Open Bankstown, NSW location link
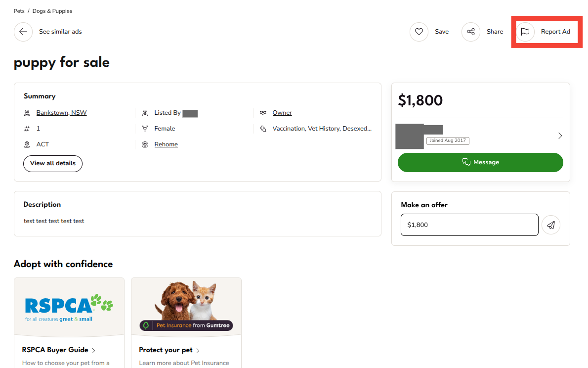The height and width of the screenshot is (368, 588). coord(61,113)
